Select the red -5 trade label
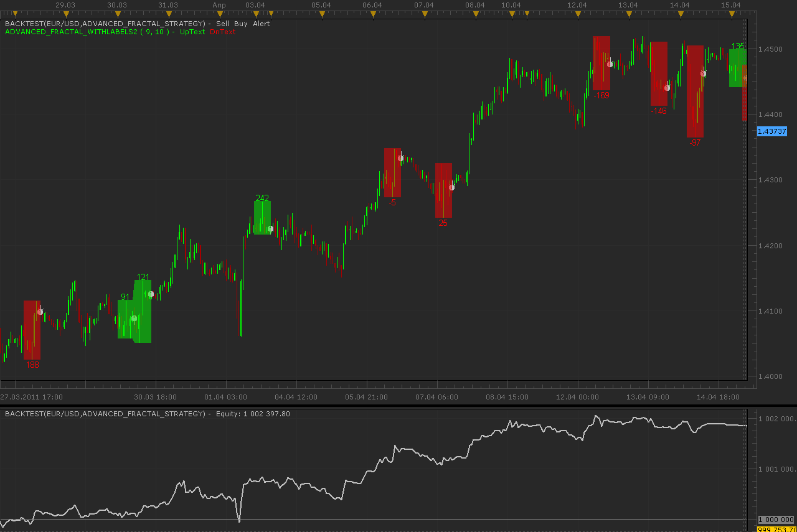 click(392, 202)
